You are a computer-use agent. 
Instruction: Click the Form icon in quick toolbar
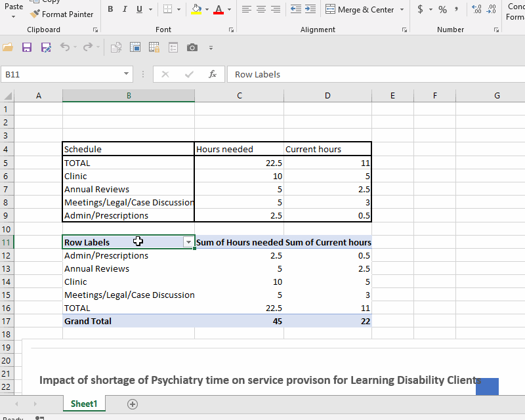[173, 47]
